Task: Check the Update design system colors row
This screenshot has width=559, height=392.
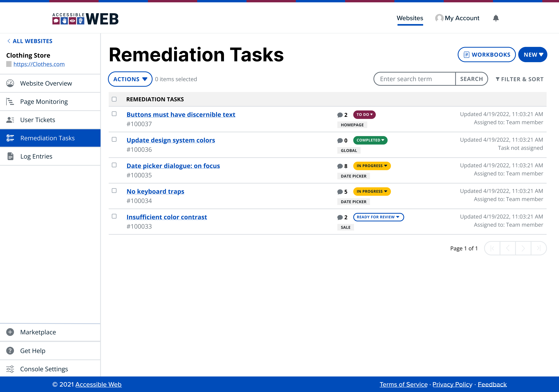Action: click(x=114, y=139)
